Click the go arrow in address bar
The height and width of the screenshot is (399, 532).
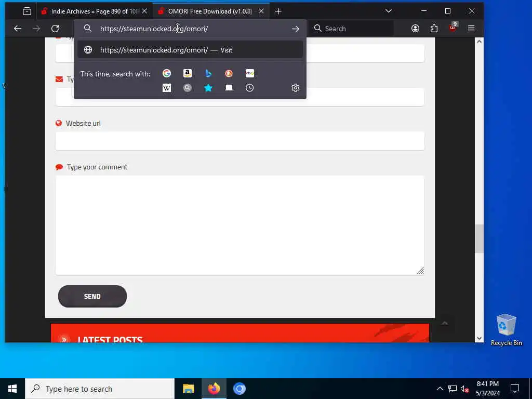pyautogui.click(x=296, y=29)
